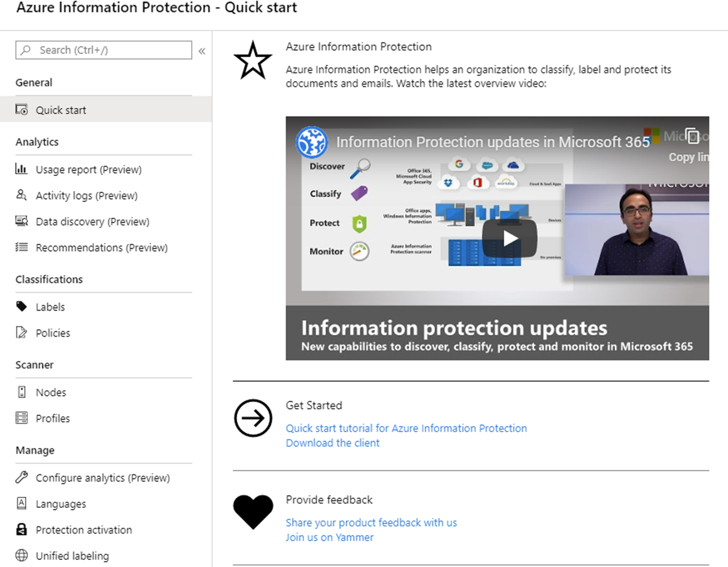Click the Provide feedback heart icon
Image resolution: width=728 pixels, height=567 pixels.
coord(253,512)
